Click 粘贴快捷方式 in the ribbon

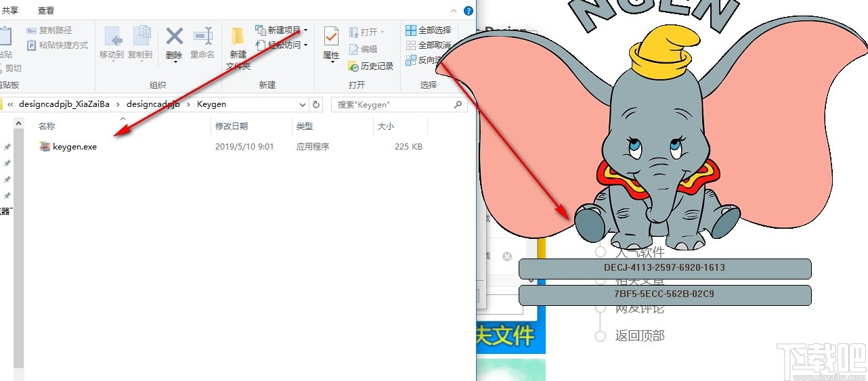point(58,45)
